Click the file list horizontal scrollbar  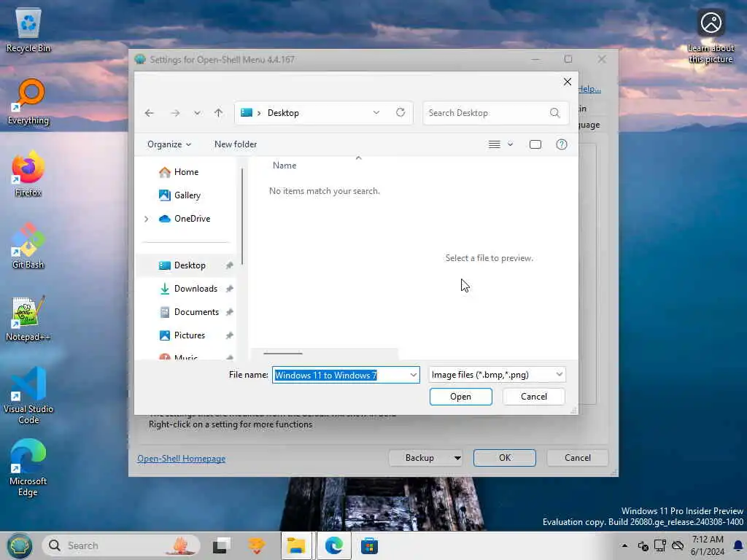point(283,354)
